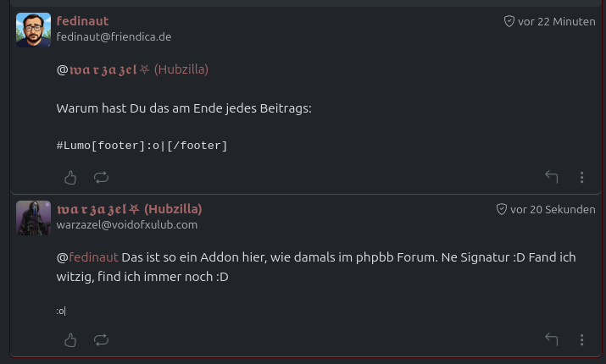Click shield icon beside 'vor 22 Minuten'

coord(509,21)
